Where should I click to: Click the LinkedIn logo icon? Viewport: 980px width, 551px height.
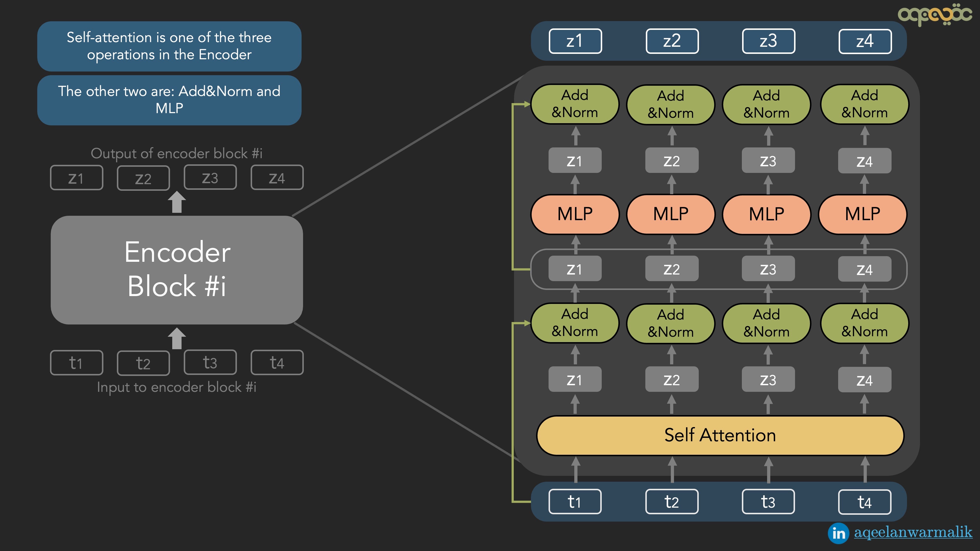(838, 533)
